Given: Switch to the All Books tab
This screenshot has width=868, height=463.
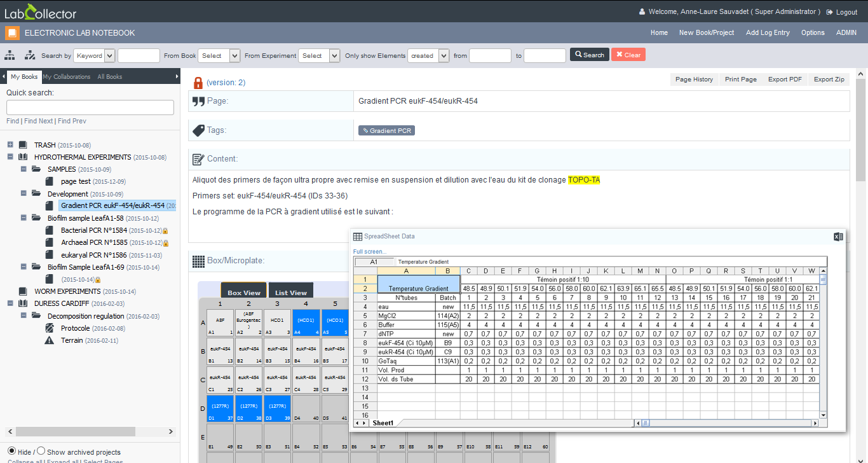Looking at the screenshot, I should pos(109,77).
